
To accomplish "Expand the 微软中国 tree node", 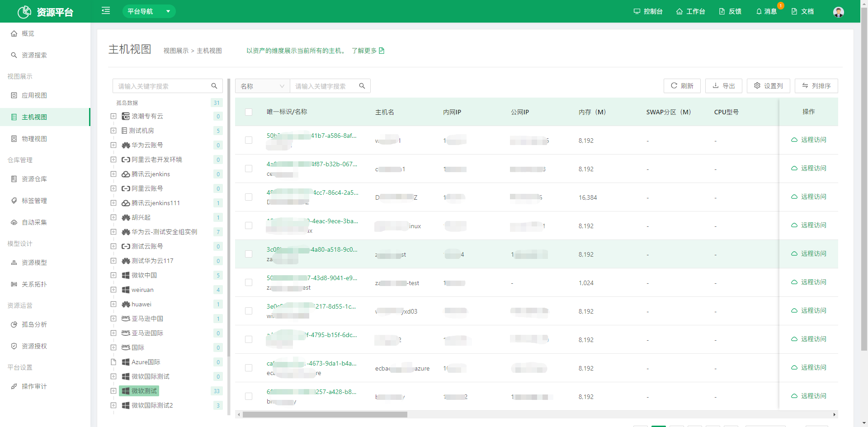I will 113,275.
